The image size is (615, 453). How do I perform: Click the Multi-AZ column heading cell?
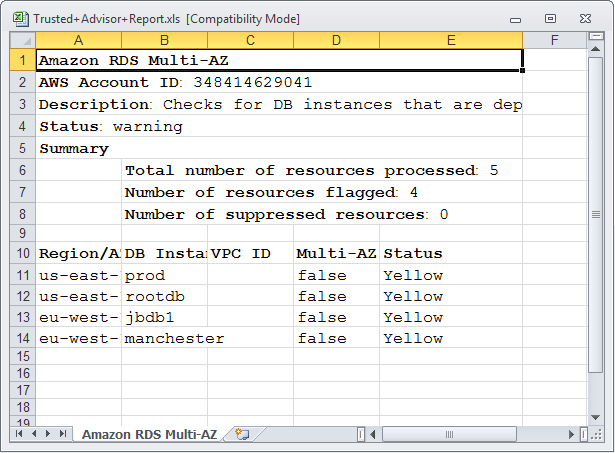point(336,254)
